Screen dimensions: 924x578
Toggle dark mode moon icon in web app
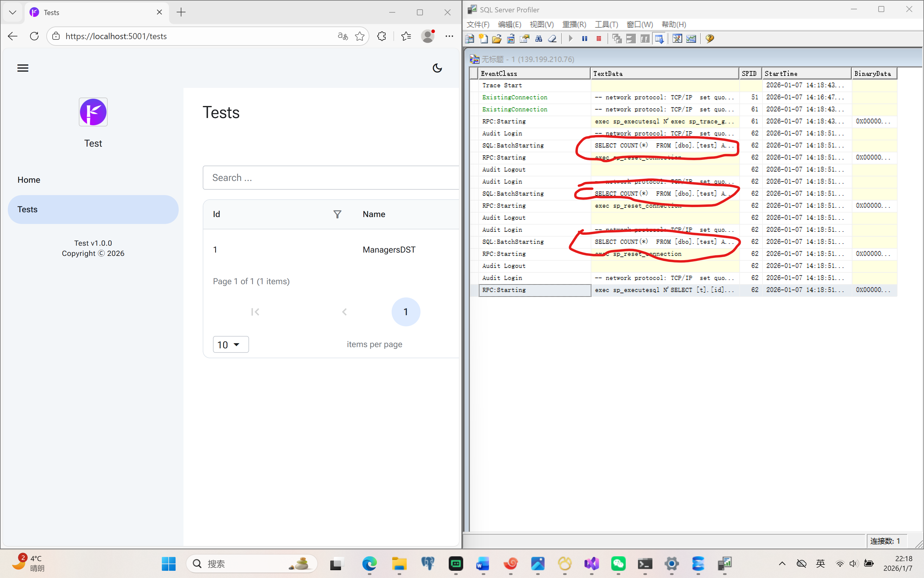coord(437,68)
